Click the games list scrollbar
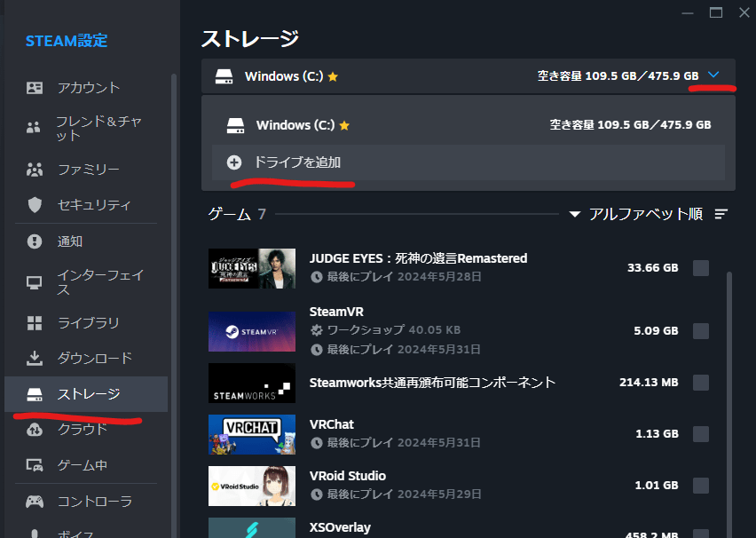756x538 pixels. pos(729,404)
